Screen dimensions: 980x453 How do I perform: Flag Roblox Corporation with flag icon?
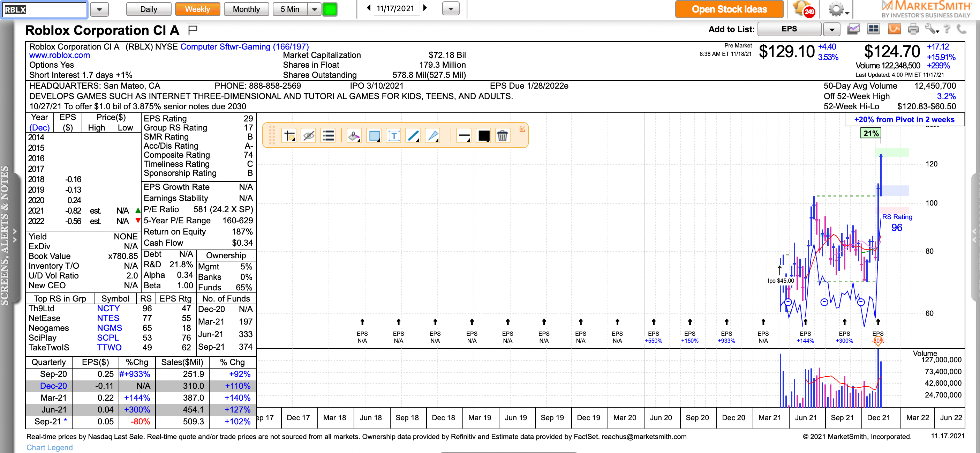pos(193,30)
